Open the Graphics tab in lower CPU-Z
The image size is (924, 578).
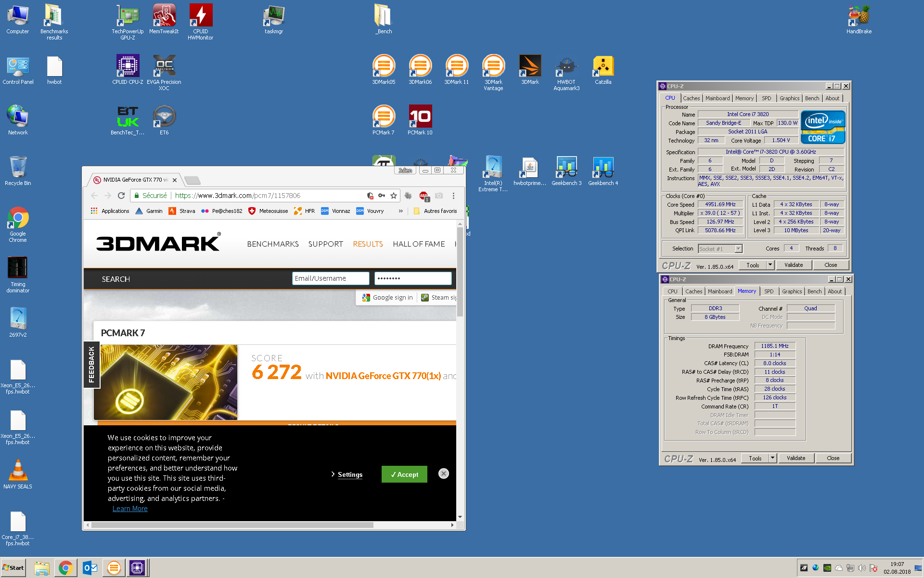[792, 291]
